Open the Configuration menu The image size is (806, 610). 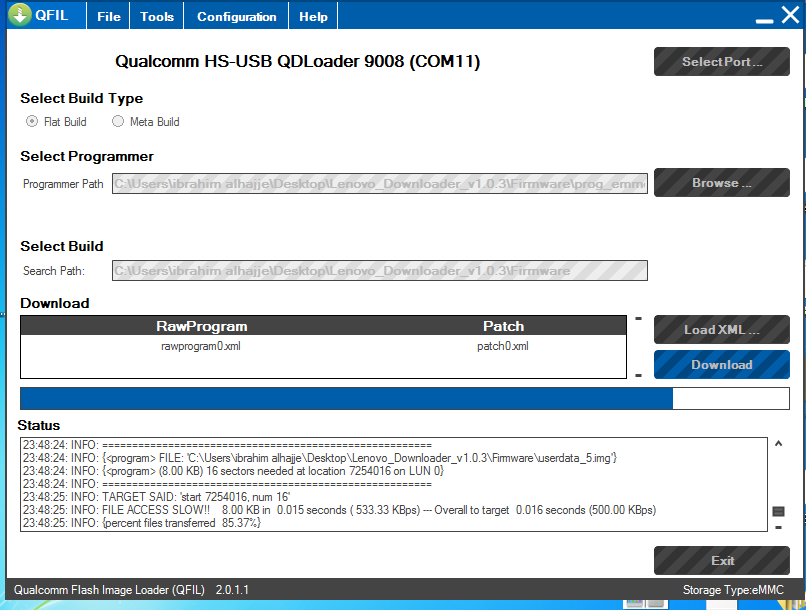[x=236, y=16]
